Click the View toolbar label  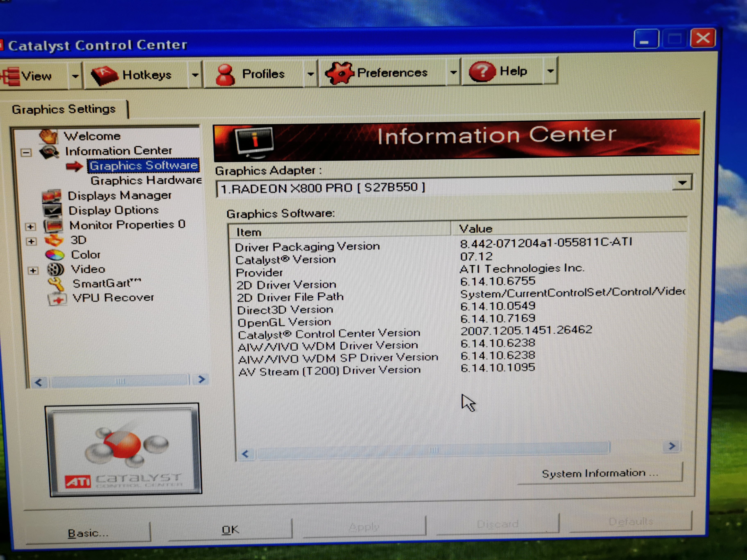(x=36, y=76)
